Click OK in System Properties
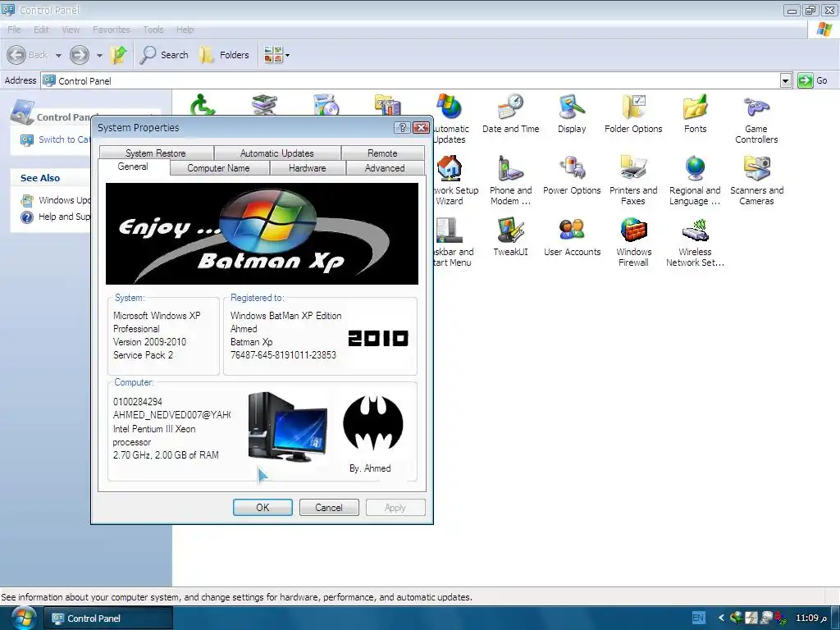840x630 pixels. (x=262, y=507)
